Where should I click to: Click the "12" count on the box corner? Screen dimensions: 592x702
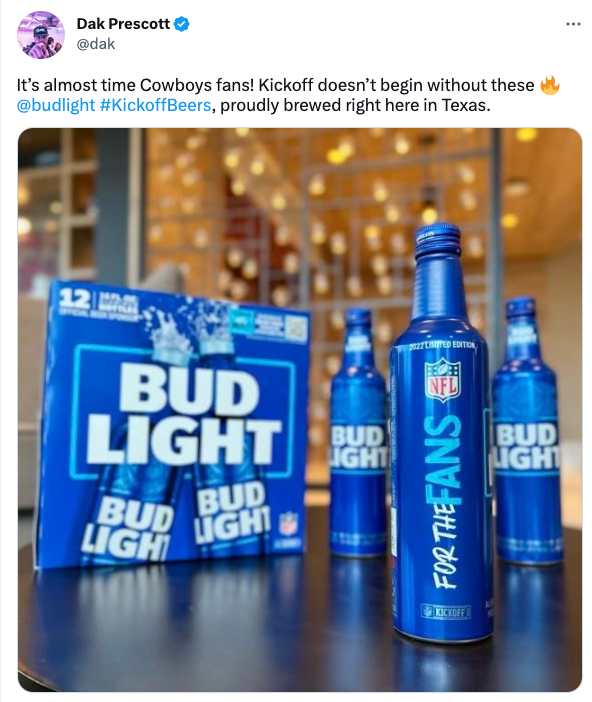(x=75, y=296)
